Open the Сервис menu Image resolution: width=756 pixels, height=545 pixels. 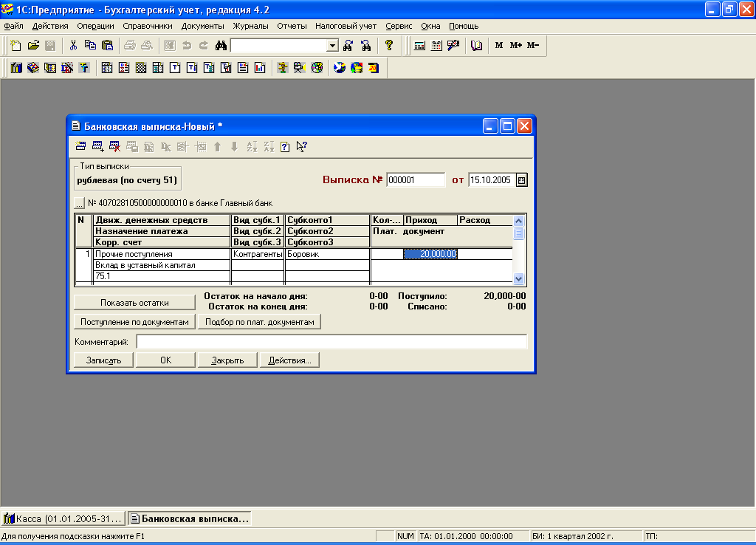[x=399, y=26]
